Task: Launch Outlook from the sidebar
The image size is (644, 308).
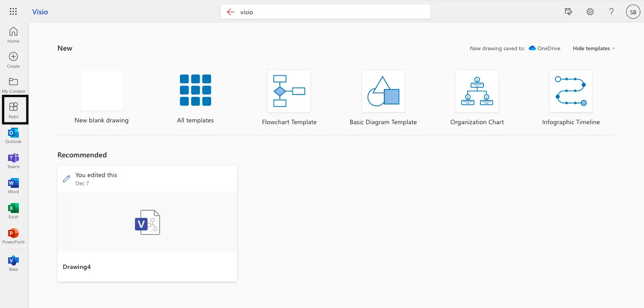Action: tap(13, 135)
